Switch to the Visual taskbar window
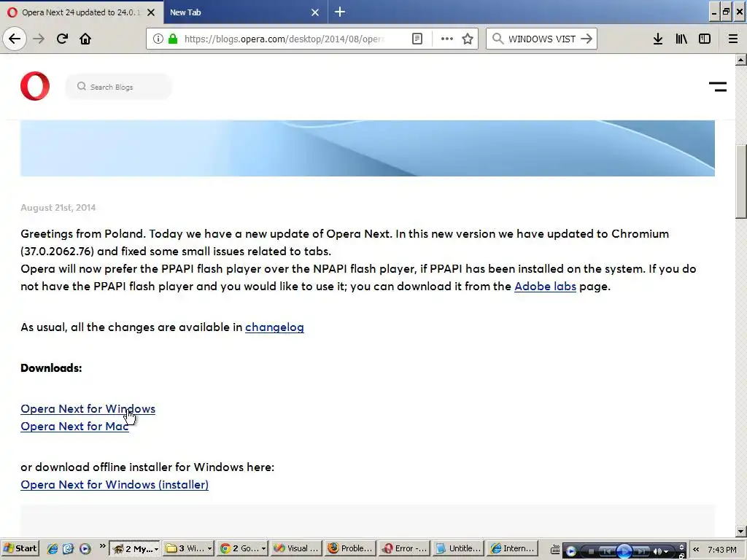This screenshot has width=747, height=560. 296,548
